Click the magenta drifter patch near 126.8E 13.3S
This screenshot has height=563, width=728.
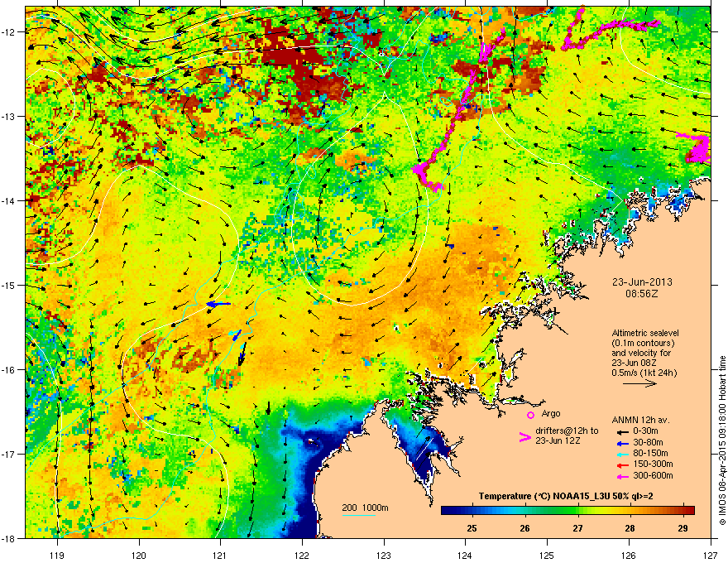click(x=698, y=149)
